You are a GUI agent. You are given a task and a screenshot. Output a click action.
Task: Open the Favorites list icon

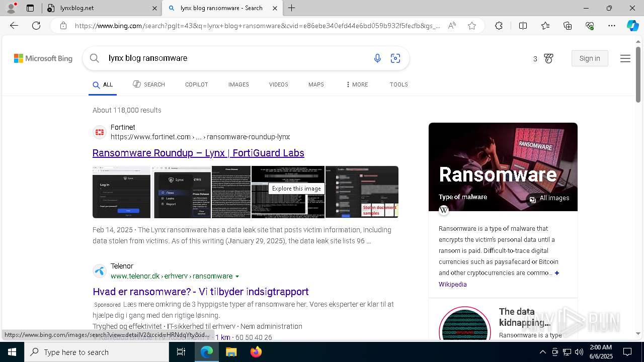point(545,26)
